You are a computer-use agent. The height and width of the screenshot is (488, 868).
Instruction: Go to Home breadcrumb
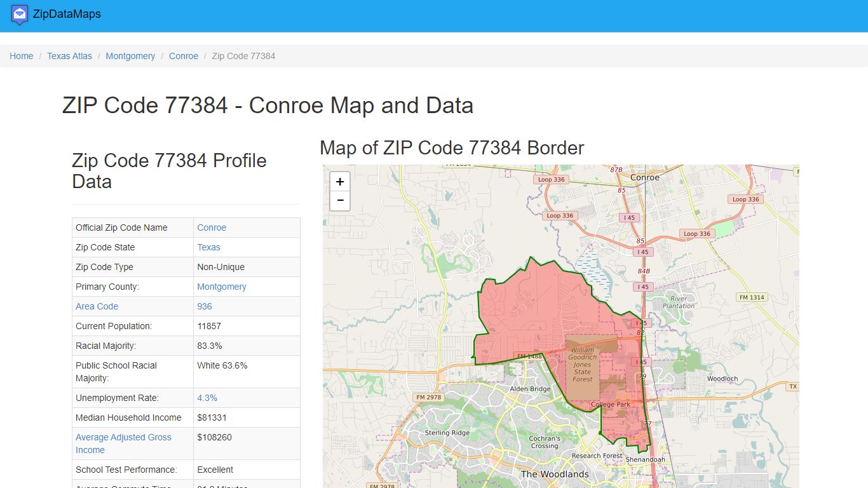coord(22,56)
